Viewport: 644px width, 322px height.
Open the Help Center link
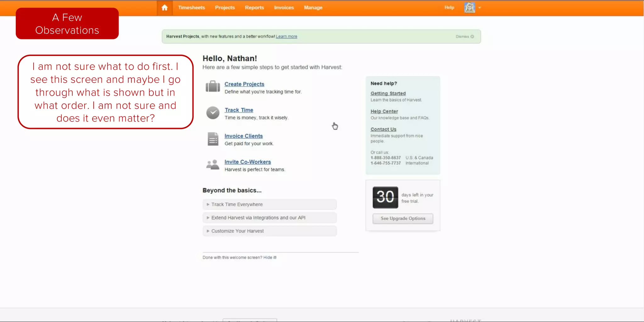[x=384, y=111]
